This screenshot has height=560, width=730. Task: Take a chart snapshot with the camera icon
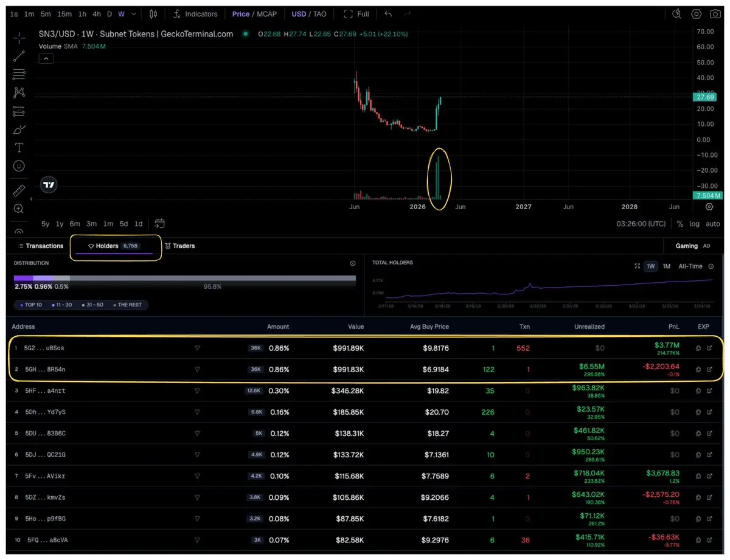pyautogui.click(x=715, y=14)
